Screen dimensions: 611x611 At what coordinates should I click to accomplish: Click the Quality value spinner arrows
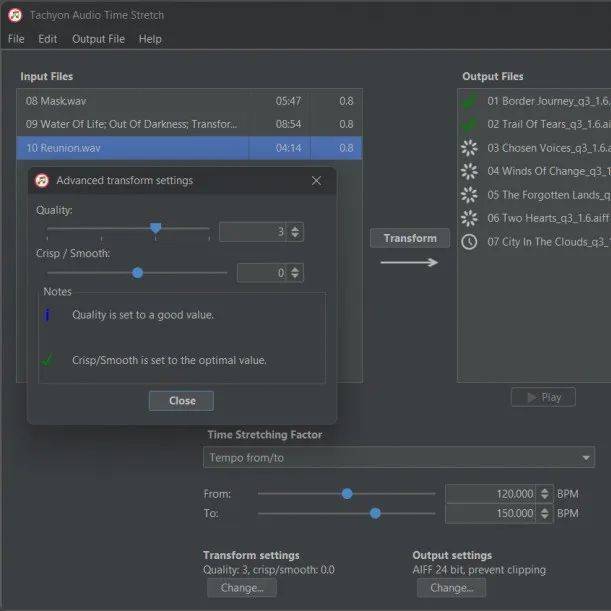(x=295, y=232)
